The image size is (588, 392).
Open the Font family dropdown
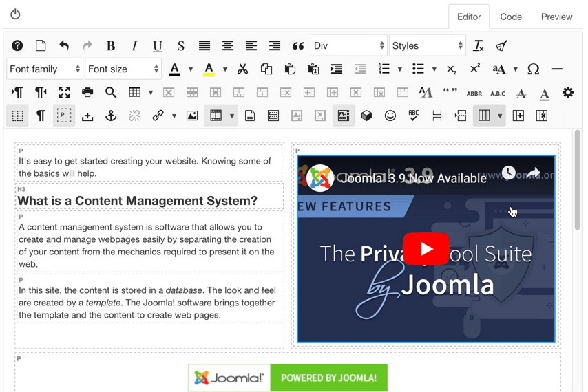click(45, 69)
